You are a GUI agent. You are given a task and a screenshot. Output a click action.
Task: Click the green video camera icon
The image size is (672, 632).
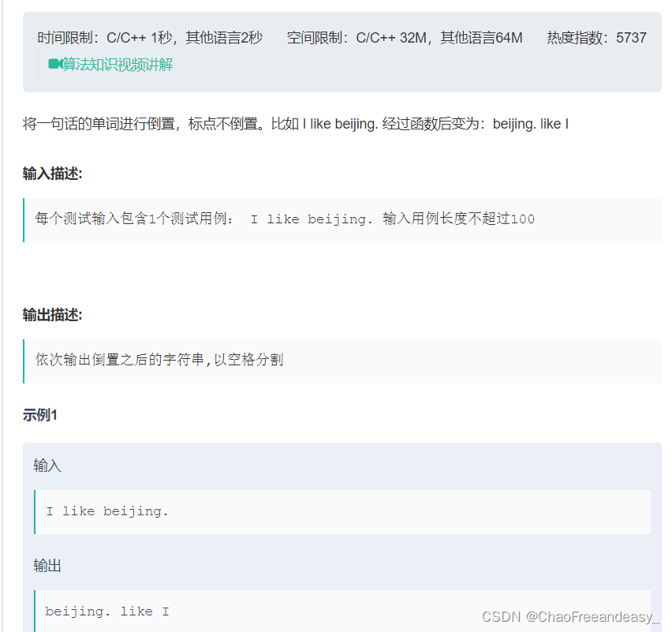tap(55, 64)
